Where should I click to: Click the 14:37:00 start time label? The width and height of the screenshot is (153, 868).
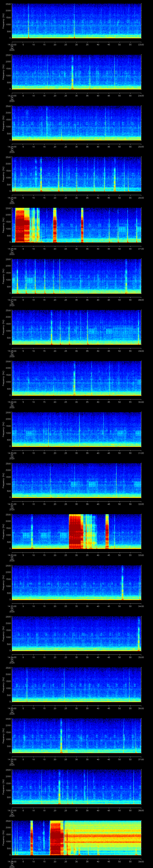(12, 810)
